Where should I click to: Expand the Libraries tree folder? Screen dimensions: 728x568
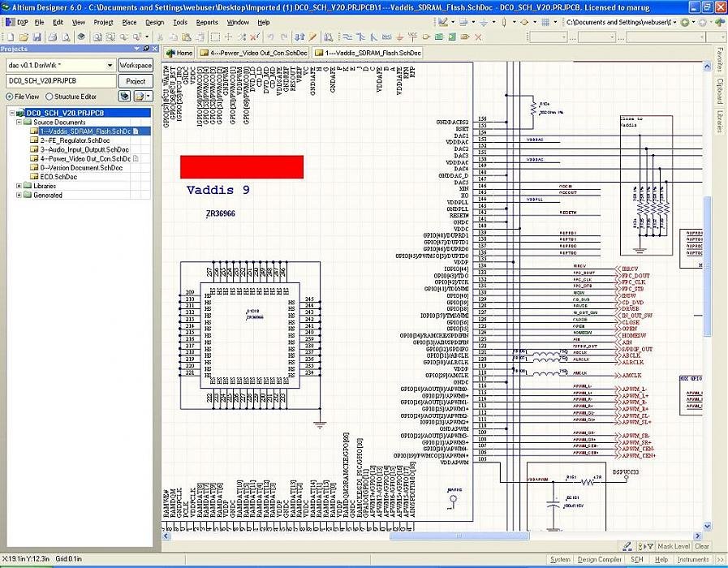(19, 186)
